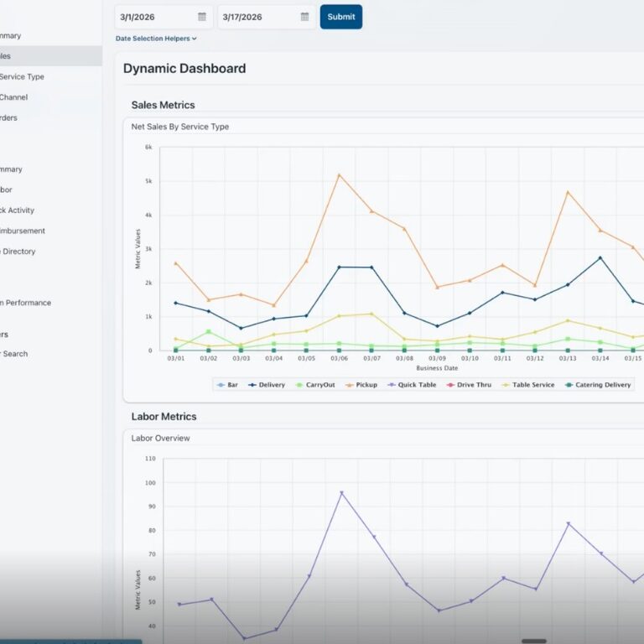This screenshot has height=644, width=644.
Task: Click the Table Service legend marker
Action: click(505, 385)
